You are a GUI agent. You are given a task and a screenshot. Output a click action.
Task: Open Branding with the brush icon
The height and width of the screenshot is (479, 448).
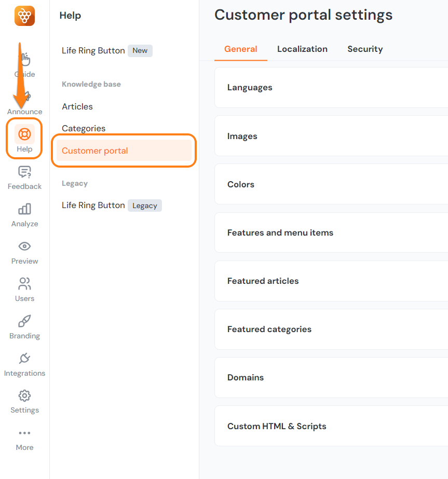pos(24,326)
